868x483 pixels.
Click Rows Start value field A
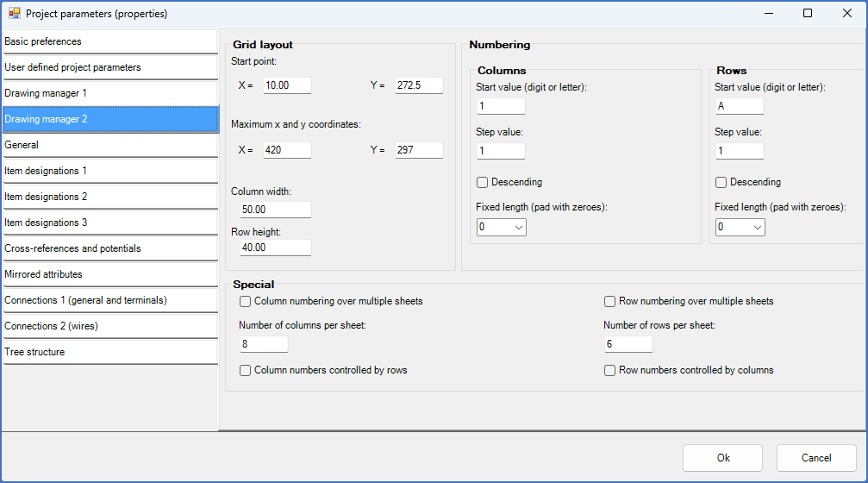click(740, 106)
